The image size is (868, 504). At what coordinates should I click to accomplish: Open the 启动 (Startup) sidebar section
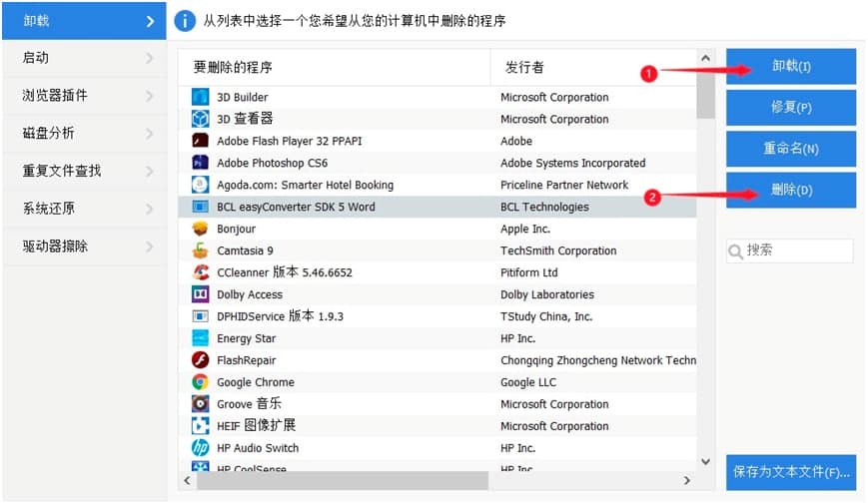pos(82,58)
